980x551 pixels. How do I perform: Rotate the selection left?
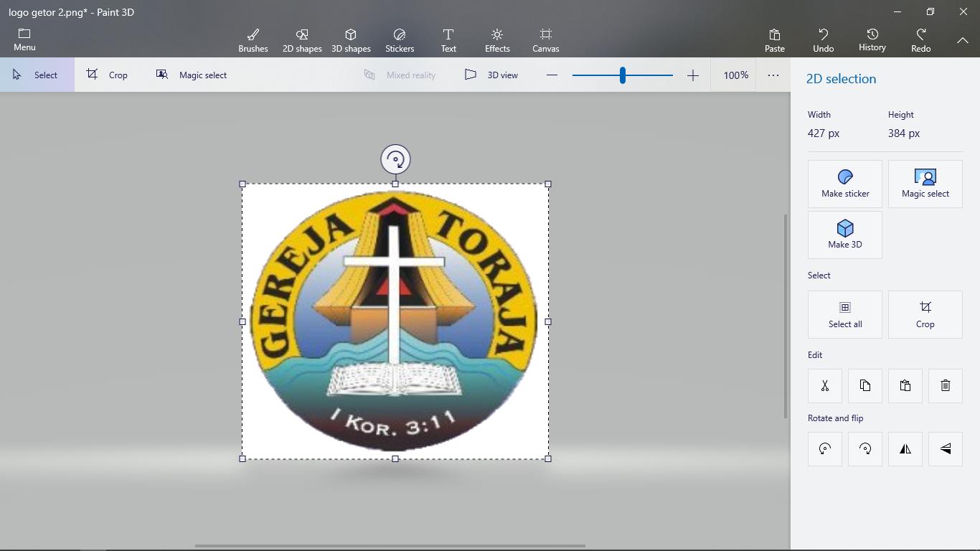pos(825,449)
